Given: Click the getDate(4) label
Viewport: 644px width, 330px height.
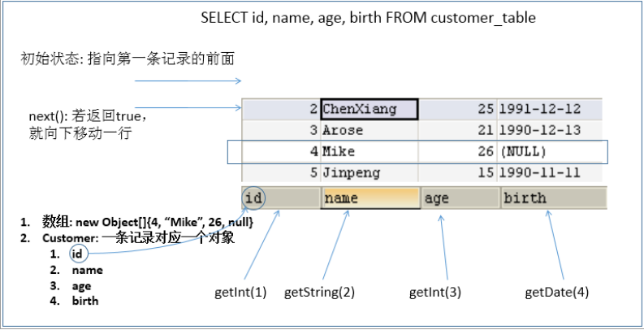Looking at the screenshot, I should [x=556, y=293].
